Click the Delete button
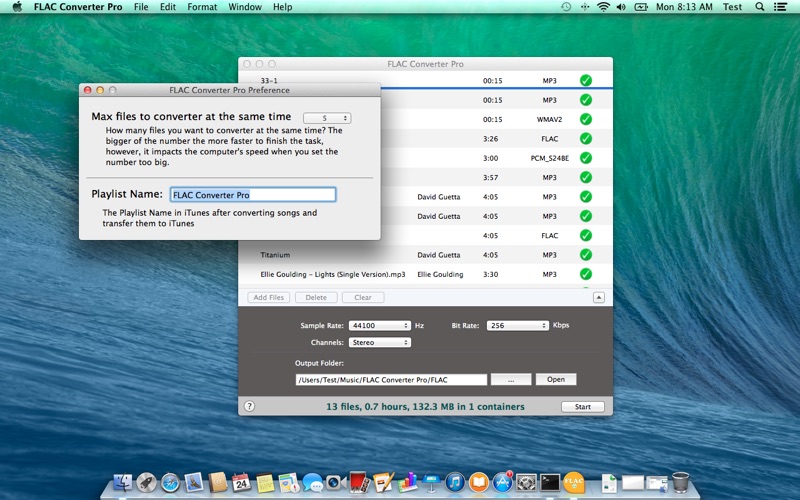 tap(316, 297)
